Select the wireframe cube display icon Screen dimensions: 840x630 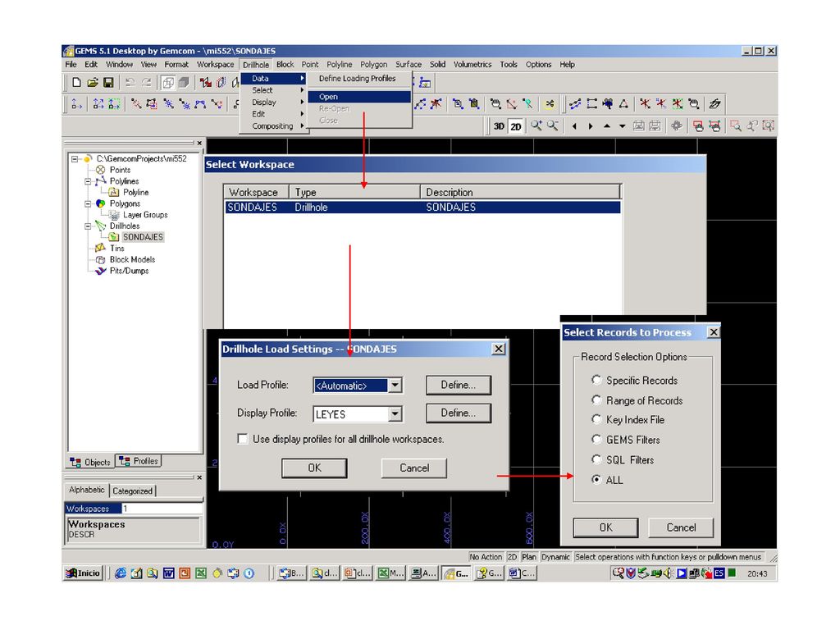[x=168, y=83]
